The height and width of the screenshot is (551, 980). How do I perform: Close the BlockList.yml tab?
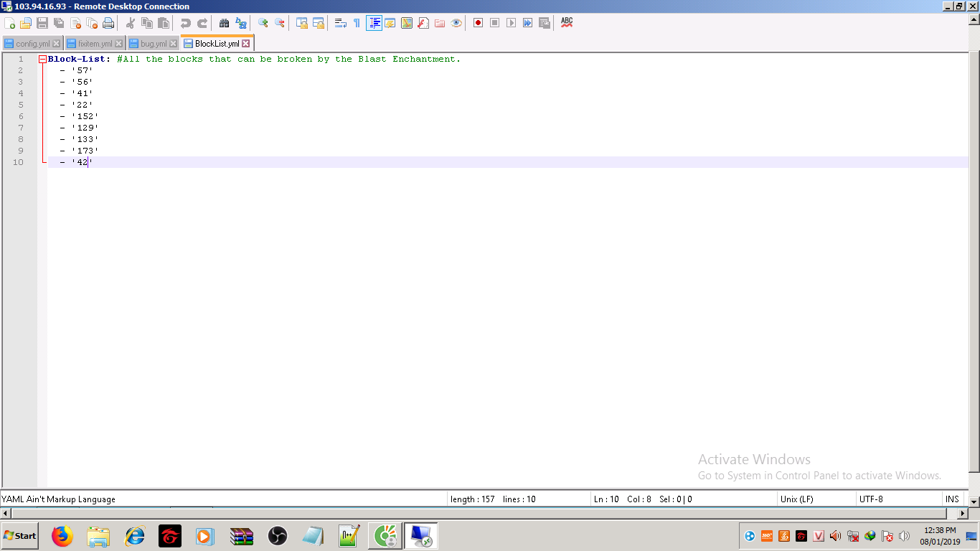click(x=246, y=44)
